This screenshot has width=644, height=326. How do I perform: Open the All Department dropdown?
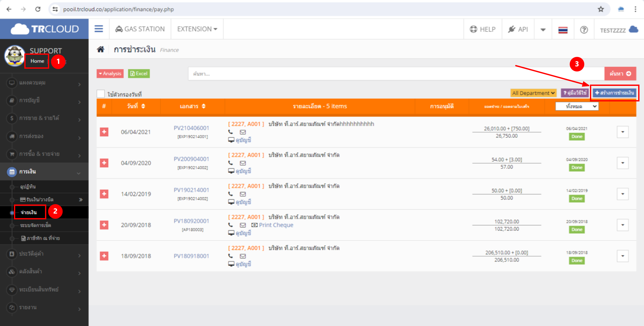point(533,93)
